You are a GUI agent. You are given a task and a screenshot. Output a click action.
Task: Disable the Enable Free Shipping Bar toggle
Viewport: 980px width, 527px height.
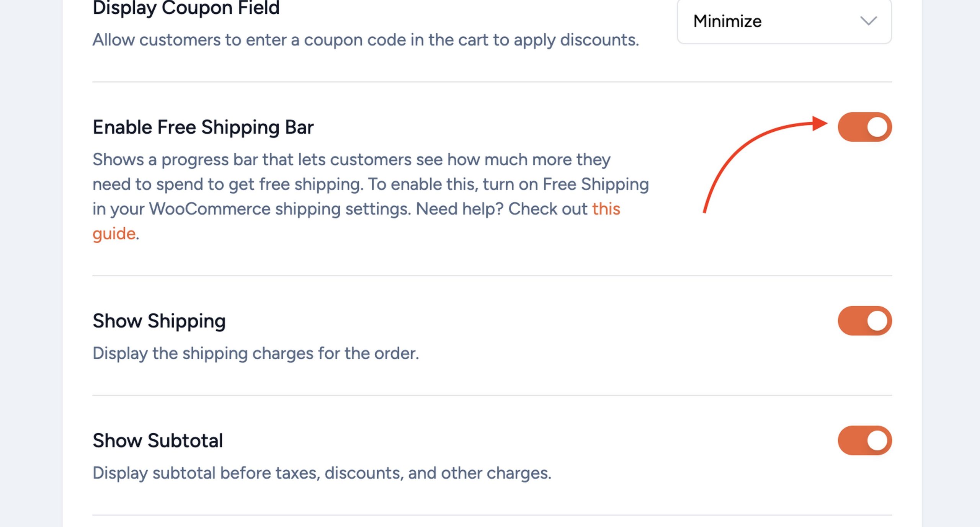[864, 127]
